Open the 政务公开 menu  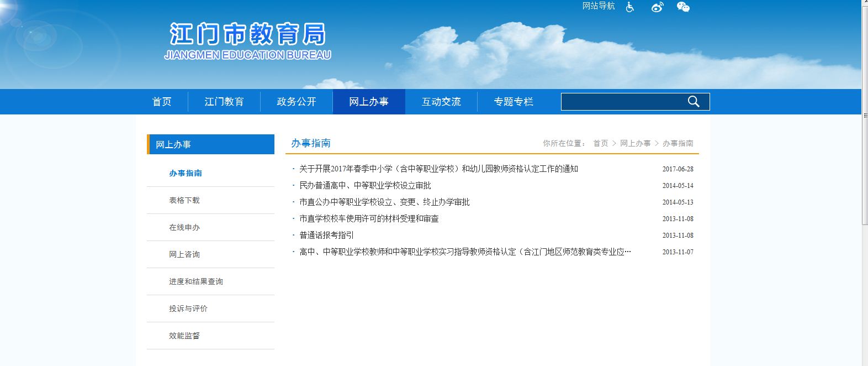click(297, 102)
